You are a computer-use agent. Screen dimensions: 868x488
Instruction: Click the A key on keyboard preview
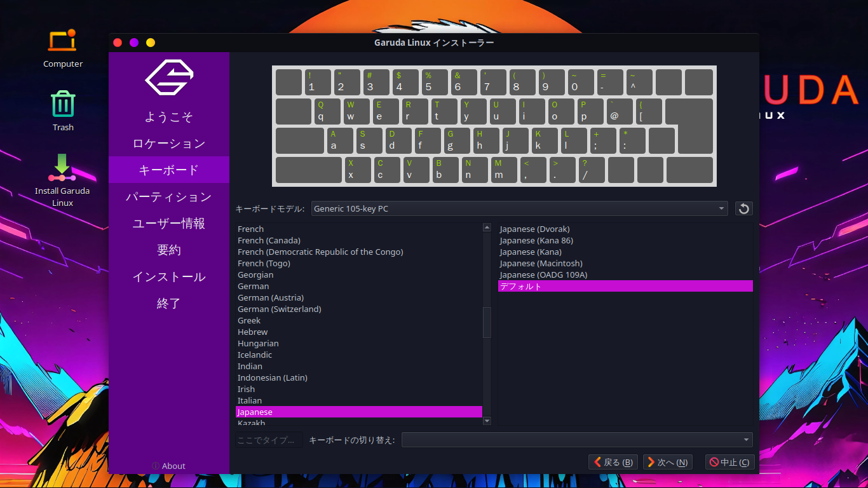point(340,140)
